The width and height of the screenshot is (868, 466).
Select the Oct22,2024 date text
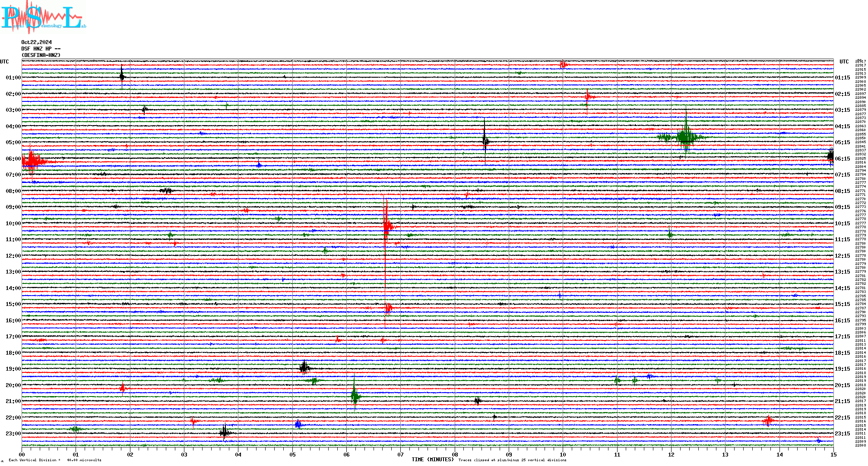tap(37, 42)
